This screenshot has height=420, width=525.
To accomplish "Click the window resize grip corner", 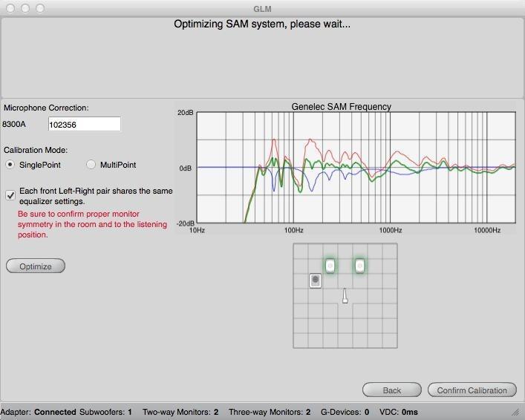I will (516, 412).
